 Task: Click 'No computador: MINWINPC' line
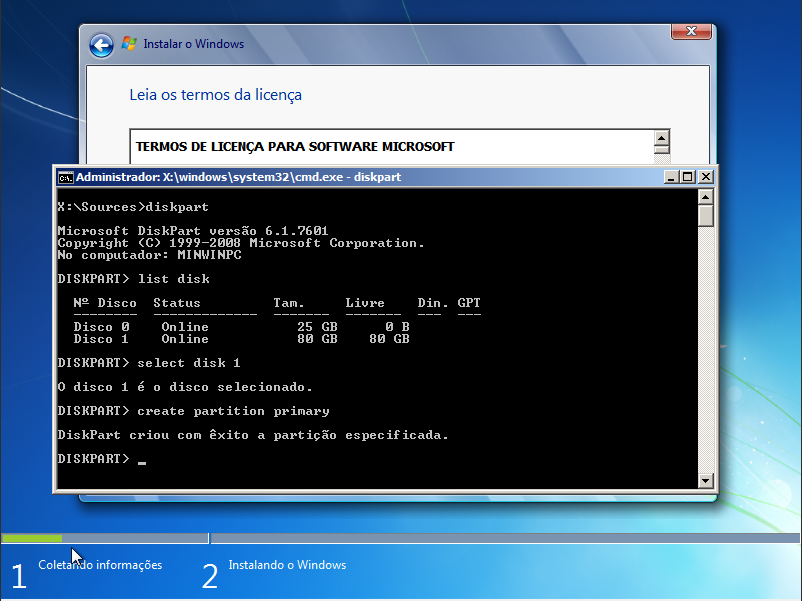[149, 255]
